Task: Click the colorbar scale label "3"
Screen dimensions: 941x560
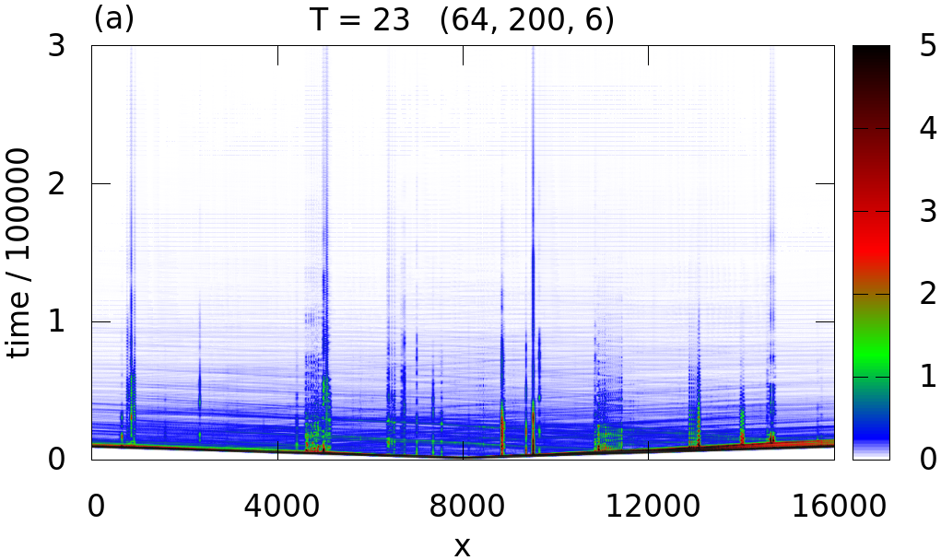Action: (928, 211)
